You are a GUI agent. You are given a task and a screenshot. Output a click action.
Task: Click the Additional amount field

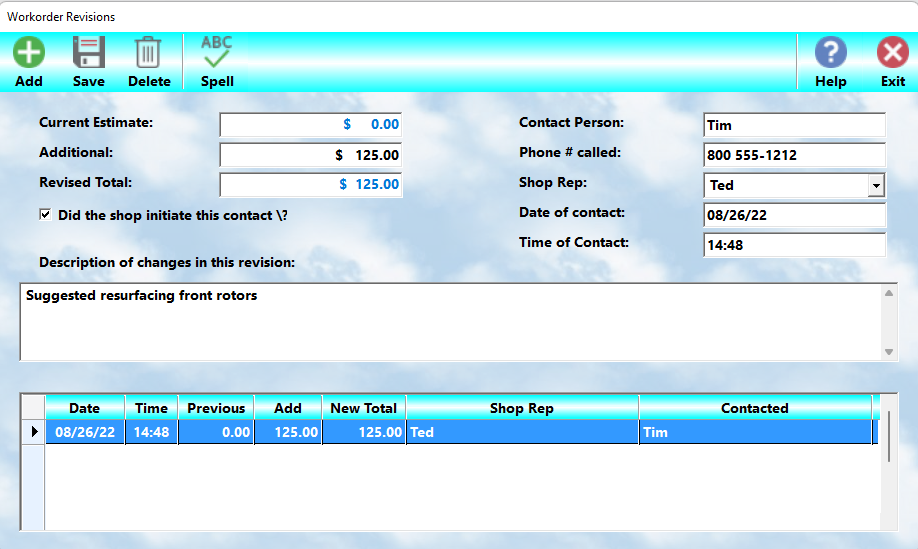(311, 155)
